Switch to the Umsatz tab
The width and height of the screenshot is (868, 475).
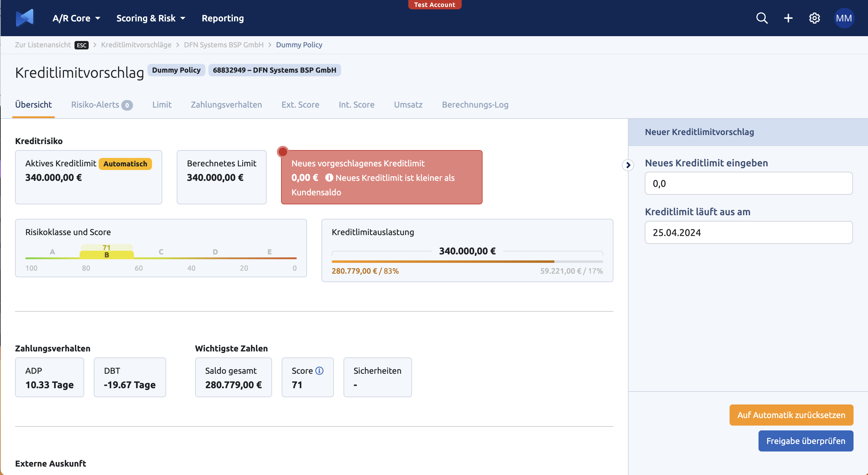pos(408,105)
